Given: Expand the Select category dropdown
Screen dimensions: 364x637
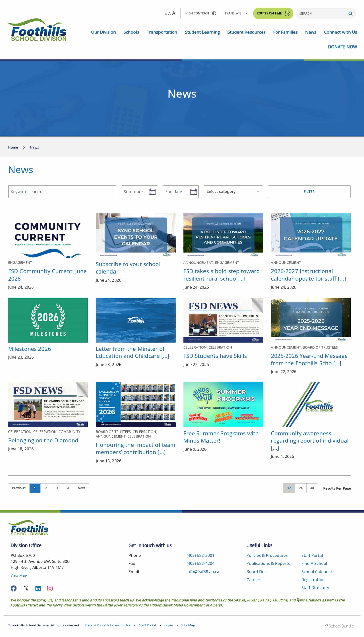Looking at the screenshot, I should [x=233, y=192].
